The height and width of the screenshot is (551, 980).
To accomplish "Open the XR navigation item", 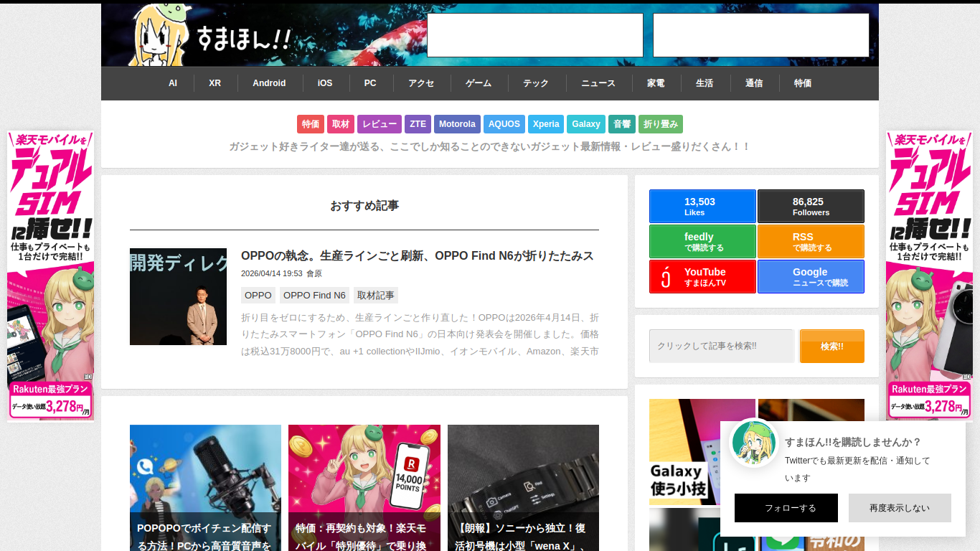I will tap(215, 83).
